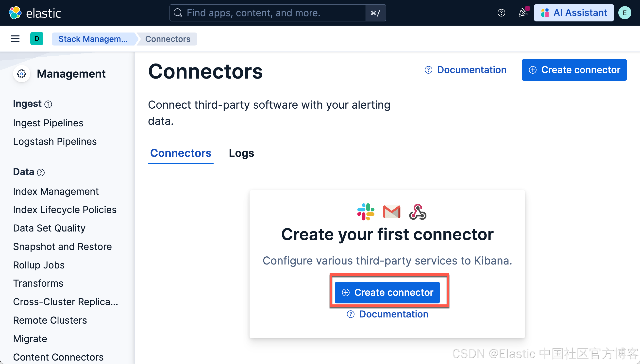This screenshot has width=640, height=364.
Task: Toggle the hamburger navigation menu
Action: coord(15,39)
